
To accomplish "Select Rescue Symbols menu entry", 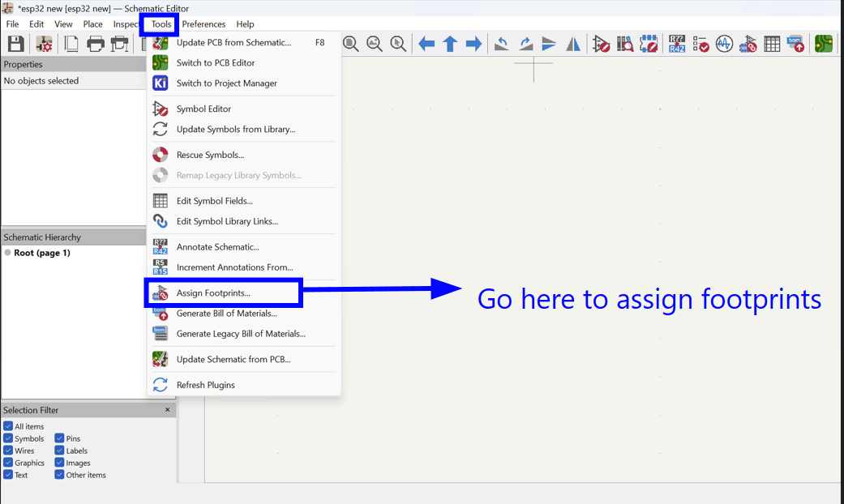I will coord(244,155).
